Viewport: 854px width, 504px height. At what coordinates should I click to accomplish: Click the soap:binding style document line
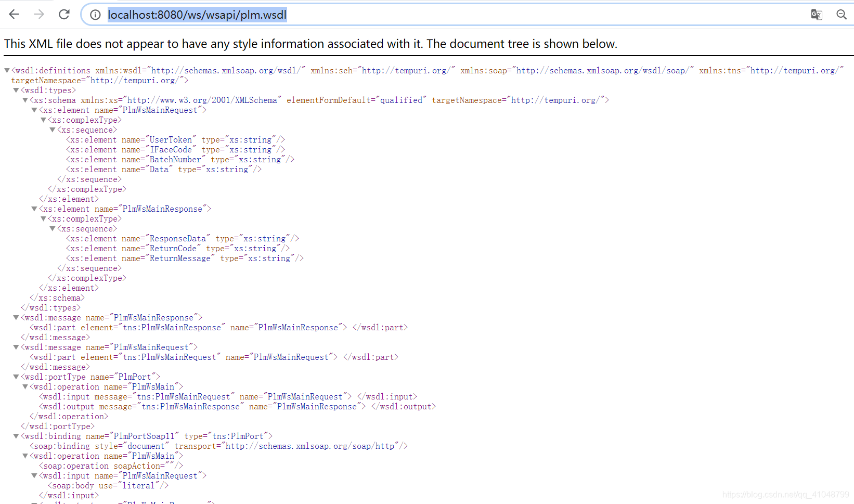pyautogui.click(x=218, y=446)
